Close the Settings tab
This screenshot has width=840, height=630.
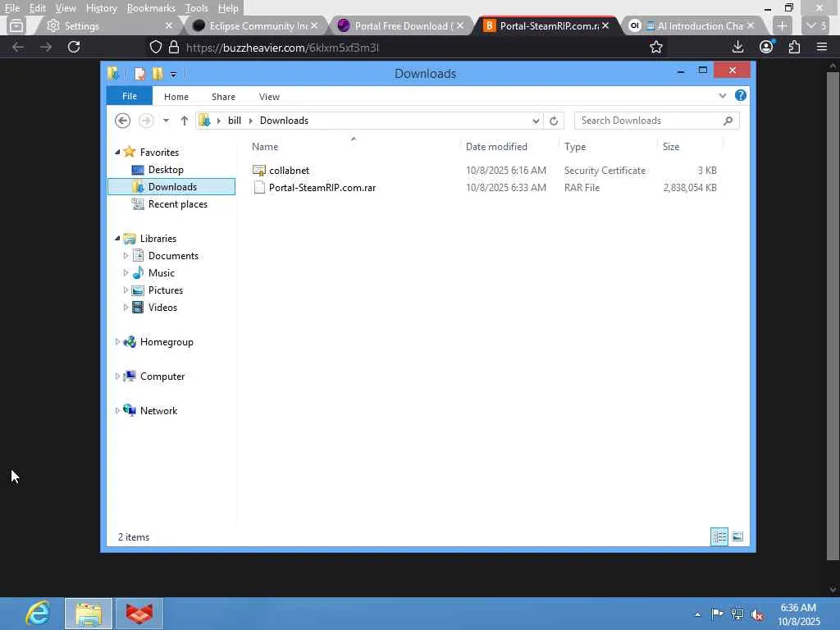[169, 25]
